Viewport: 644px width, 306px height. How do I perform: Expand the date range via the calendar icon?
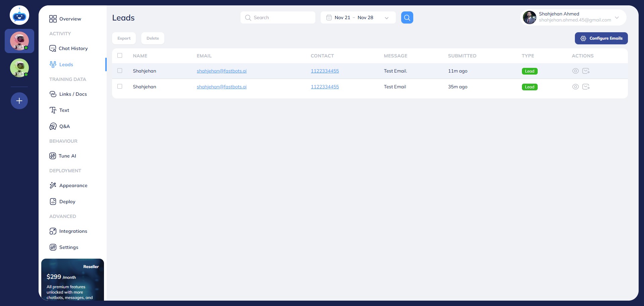coord(329,17)
